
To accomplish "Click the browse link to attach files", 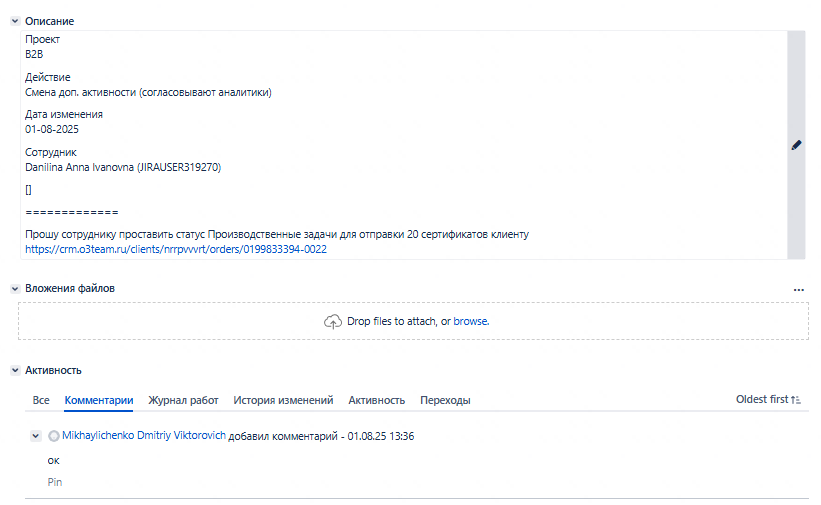I will (471, 321).
